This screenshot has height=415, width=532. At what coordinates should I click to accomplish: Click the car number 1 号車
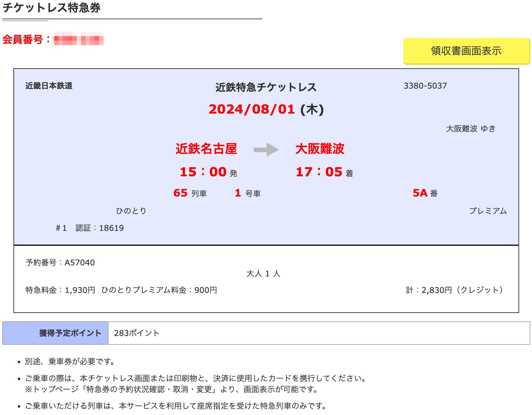pyautogui.click(x=248, y=193)
